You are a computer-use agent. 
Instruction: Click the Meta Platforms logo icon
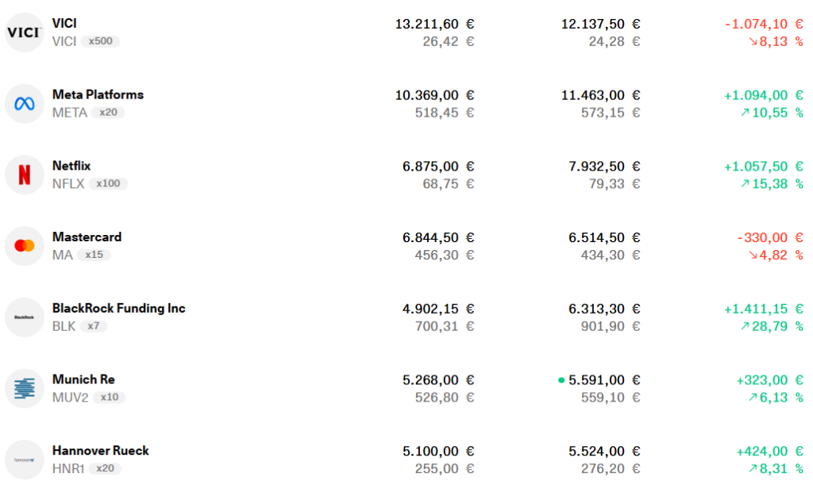[24, 104]
